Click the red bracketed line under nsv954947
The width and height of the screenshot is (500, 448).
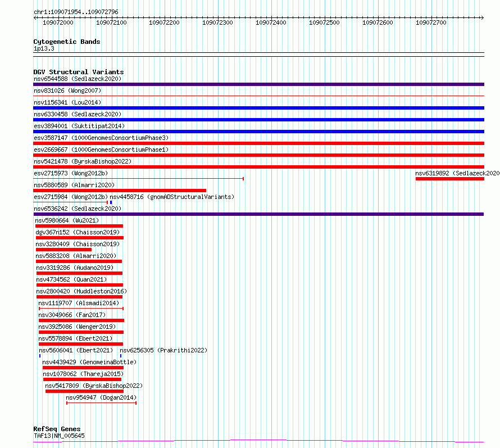(x=101, y=403)
